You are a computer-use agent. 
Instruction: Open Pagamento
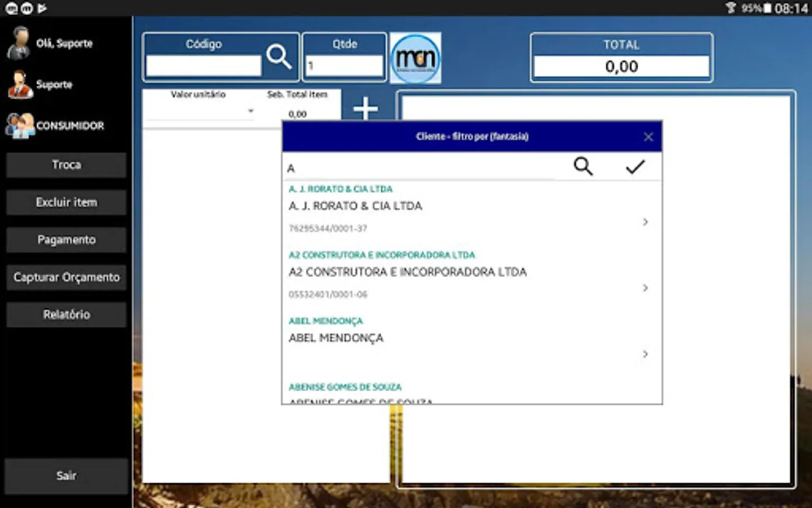(66, 240)
